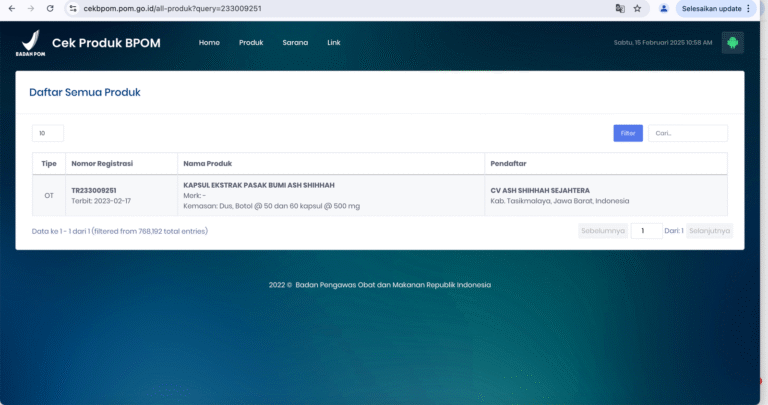This screenshot has height=405, width=768.
Task: Click the Cari search field
Action: (687, 133)
